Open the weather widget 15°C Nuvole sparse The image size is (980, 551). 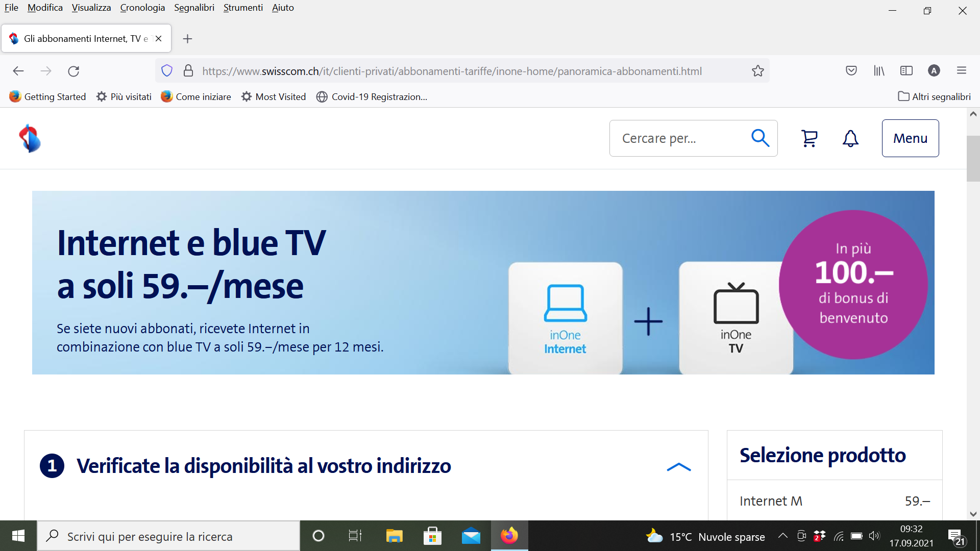click(x=705, y=536)
